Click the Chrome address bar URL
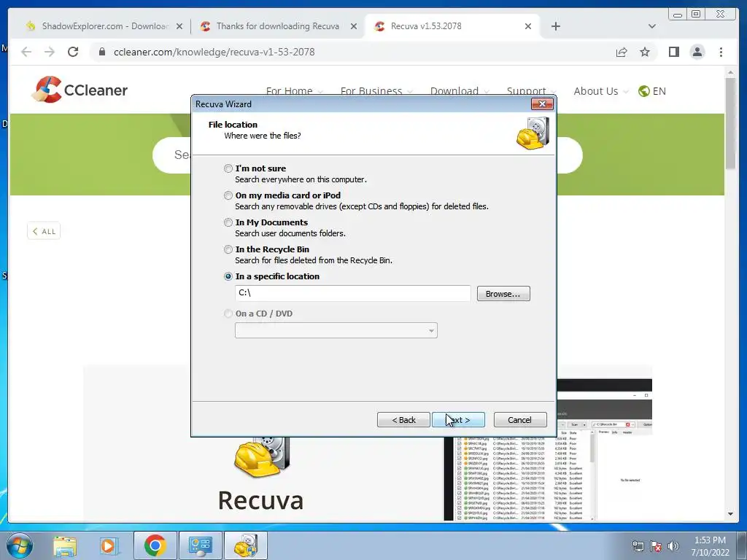The image size is (747, 560). [214, 52]
